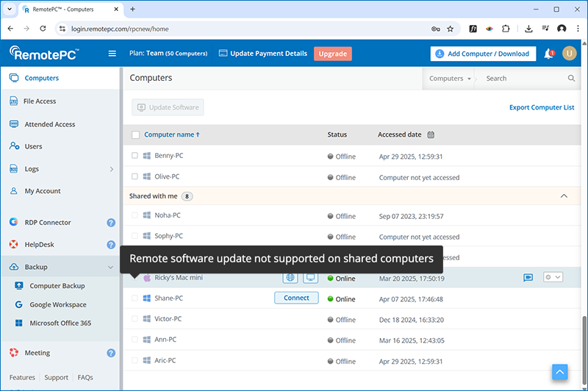This screenshot has width=588, height=391.
Task: Open chat icon for Ricky's Mac mini
Action: pos(528,278)
